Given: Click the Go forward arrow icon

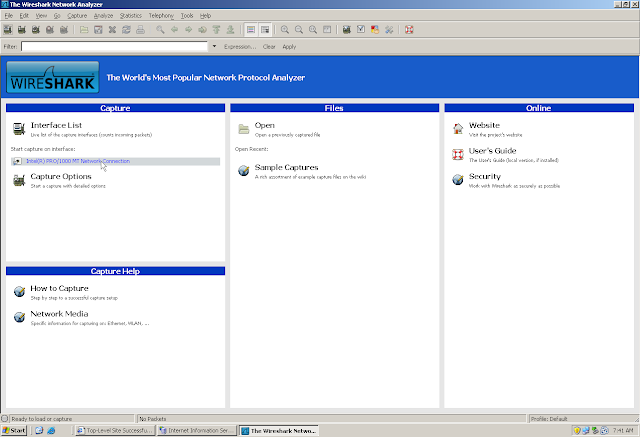Looking at the screenshot, I should click(189, 30).
